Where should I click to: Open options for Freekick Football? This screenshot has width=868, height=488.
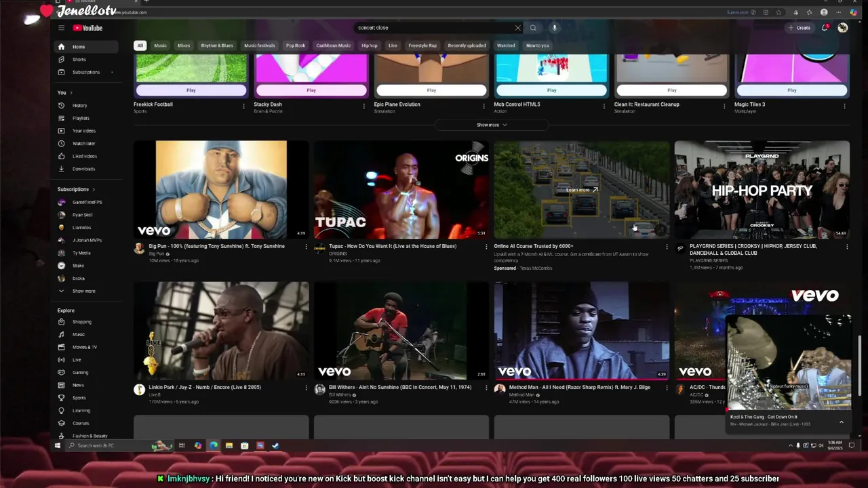[x=243, y=106]
